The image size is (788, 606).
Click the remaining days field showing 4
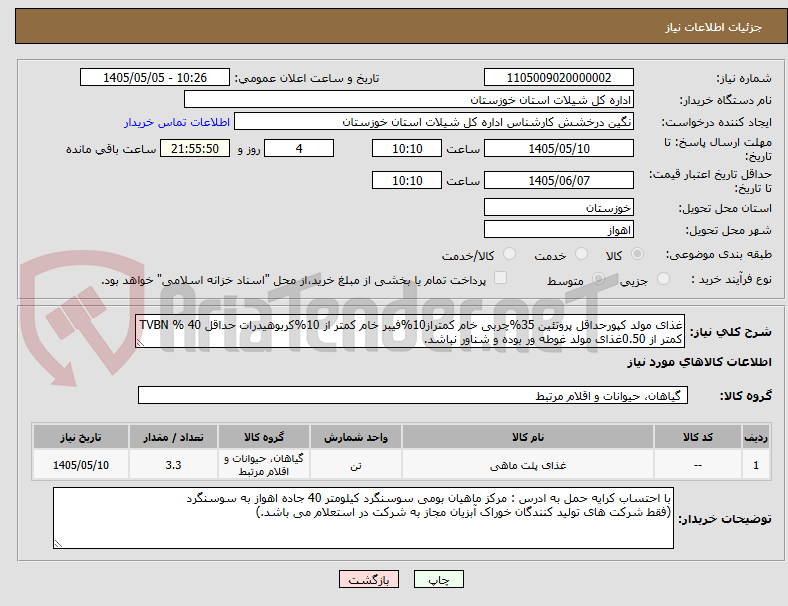click(x=299, y=148)
